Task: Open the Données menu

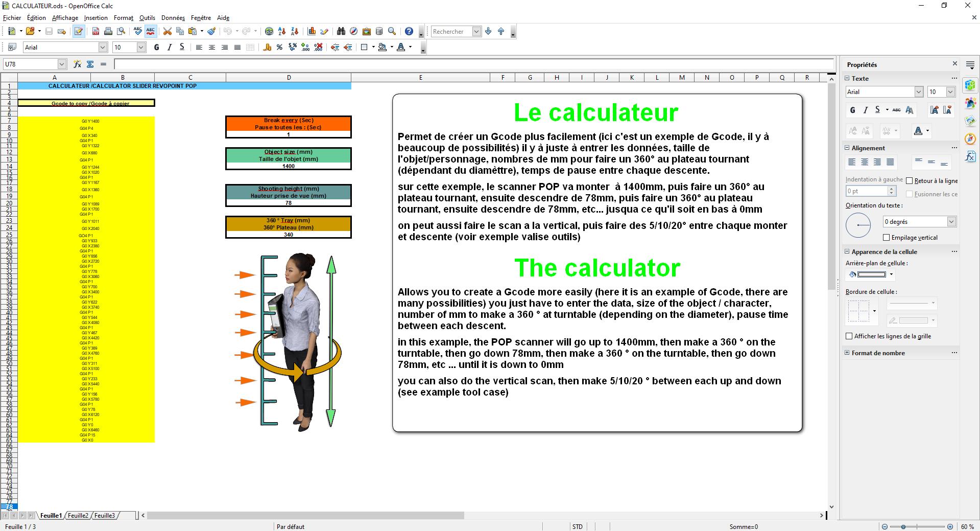Action: [x=173, y=17]
